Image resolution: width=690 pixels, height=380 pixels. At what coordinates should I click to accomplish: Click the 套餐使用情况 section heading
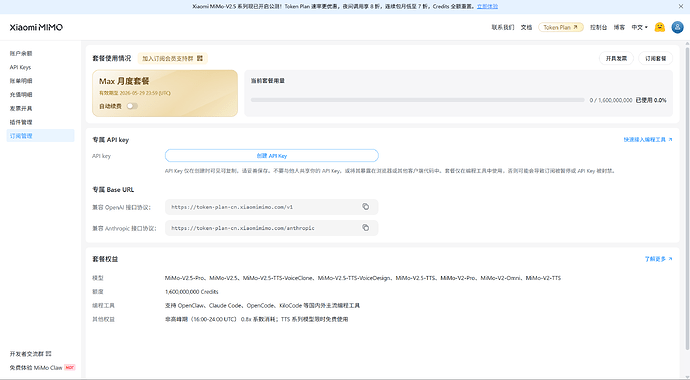pyautogui.click(x=111, y=58)
